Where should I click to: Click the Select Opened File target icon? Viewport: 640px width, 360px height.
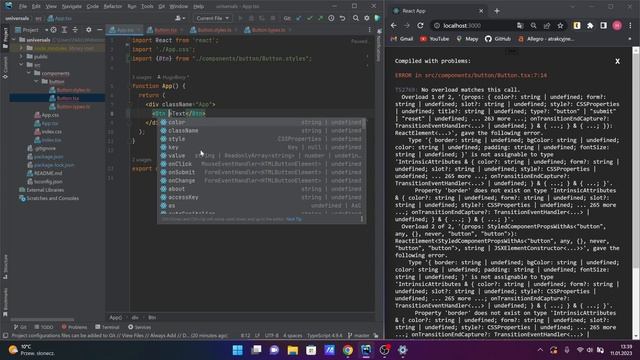(x=53, y=30)
